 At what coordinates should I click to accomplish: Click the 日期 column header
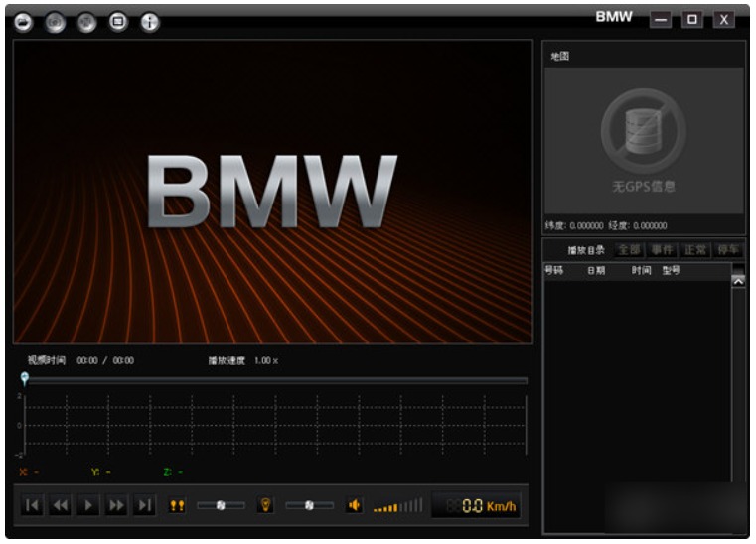(596, 270)
